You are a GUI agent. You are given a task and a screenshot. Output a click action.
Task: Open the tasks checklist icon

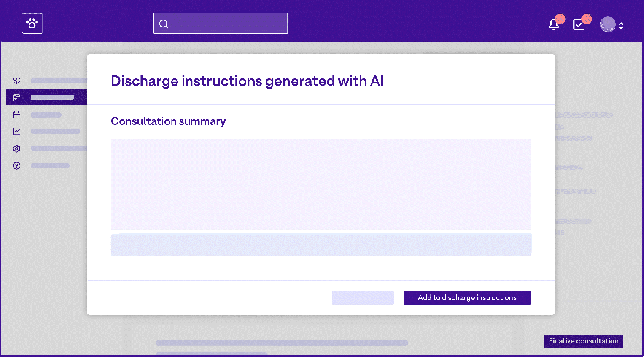tap(579, 25)
